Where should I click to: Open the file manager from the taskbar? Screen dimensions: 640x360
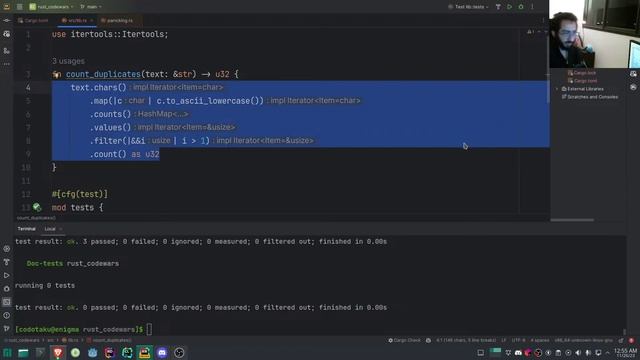pyautogui.click(x=23, y=353)
